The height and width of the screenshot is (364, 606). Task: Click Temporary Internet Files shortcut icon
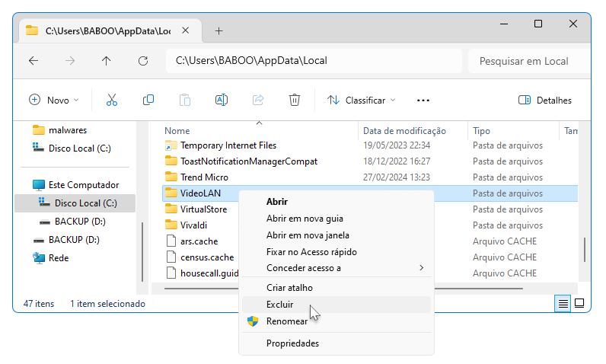(x=171, y=145)
